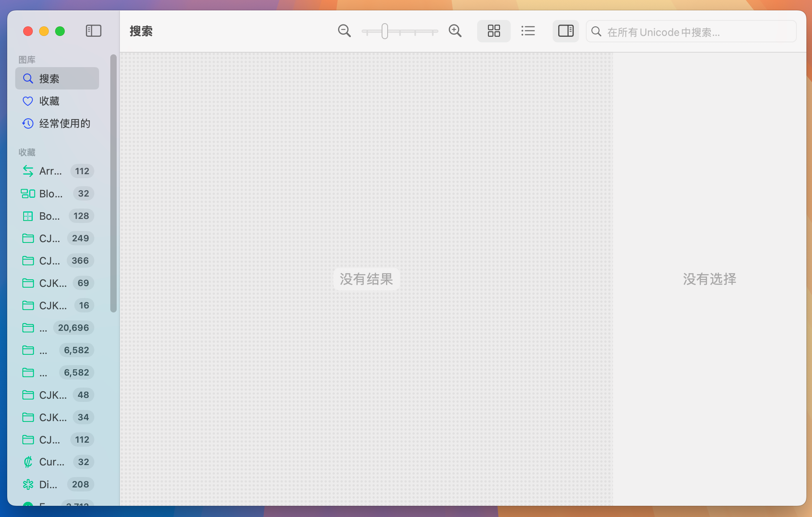Toggle the inspector panel on the right
The height and width of the screenshot is (517, 812).
pyautogui.click(x=565, y=31)
